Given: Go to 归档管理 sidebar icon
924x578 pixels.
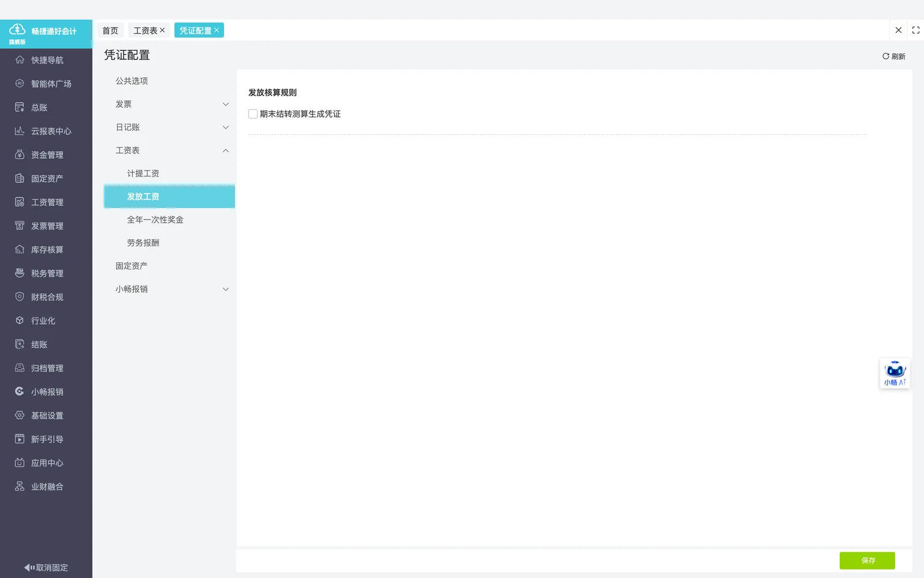Looking at the screenshot, I should click(20, 368).
